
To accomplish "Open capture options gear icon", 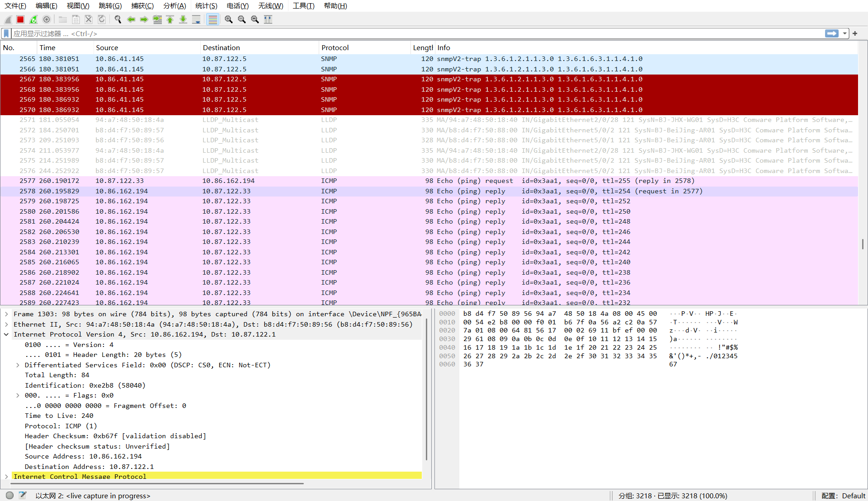I will point(47,19).
